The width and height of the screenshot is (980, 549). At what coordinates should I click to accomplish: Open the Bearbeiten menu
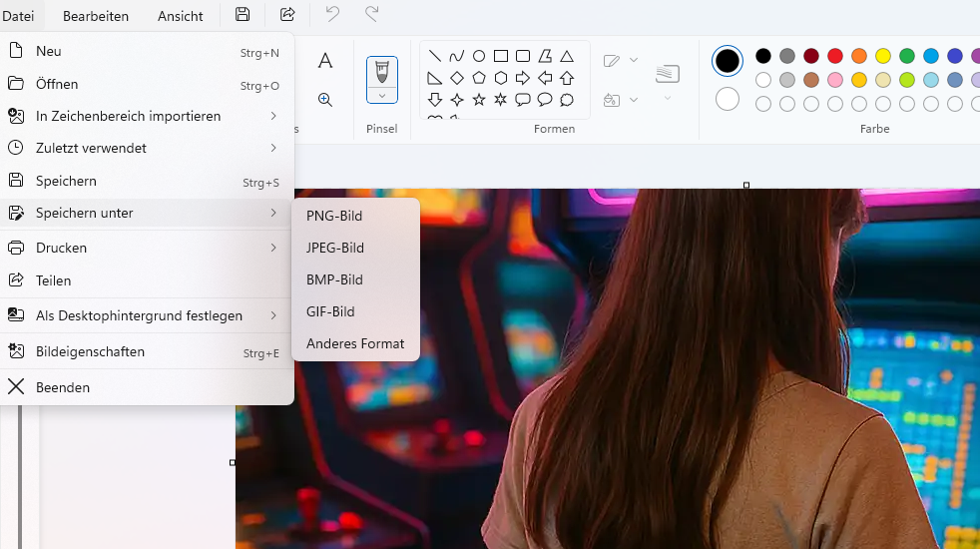[96, 16]
